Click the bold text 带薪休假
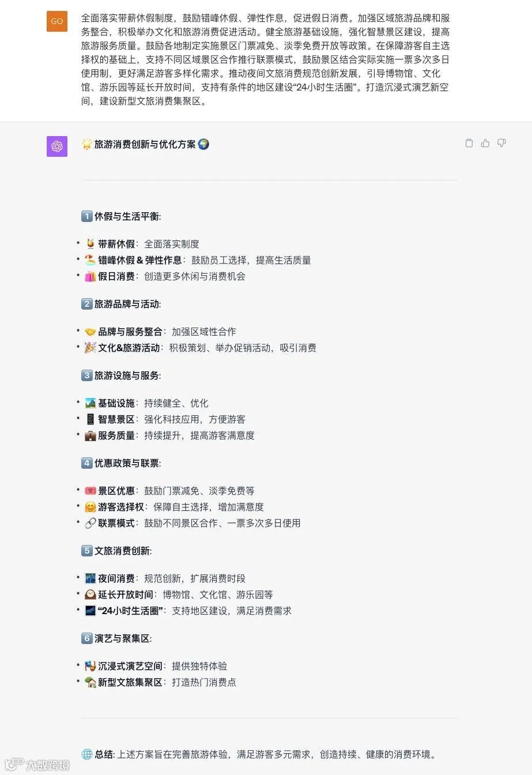 pos(116,244)
